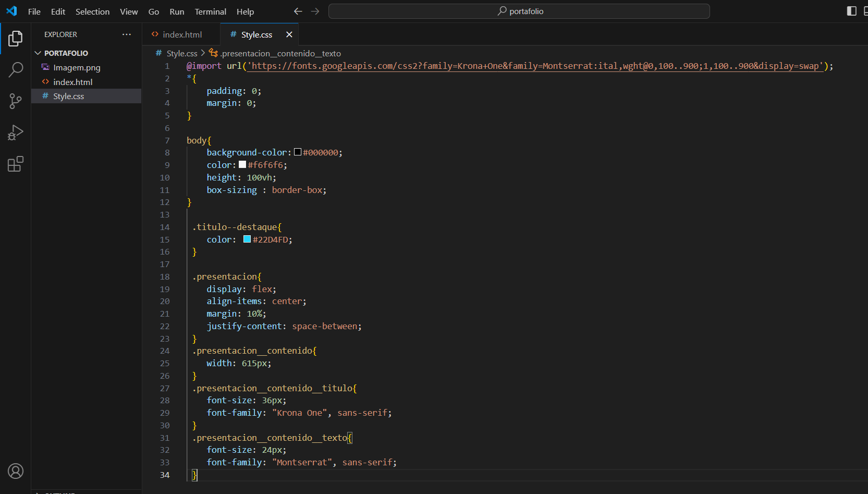
Task: Click .presentacion__contenido__texto breadcrumb item
Action: point(280,53)
